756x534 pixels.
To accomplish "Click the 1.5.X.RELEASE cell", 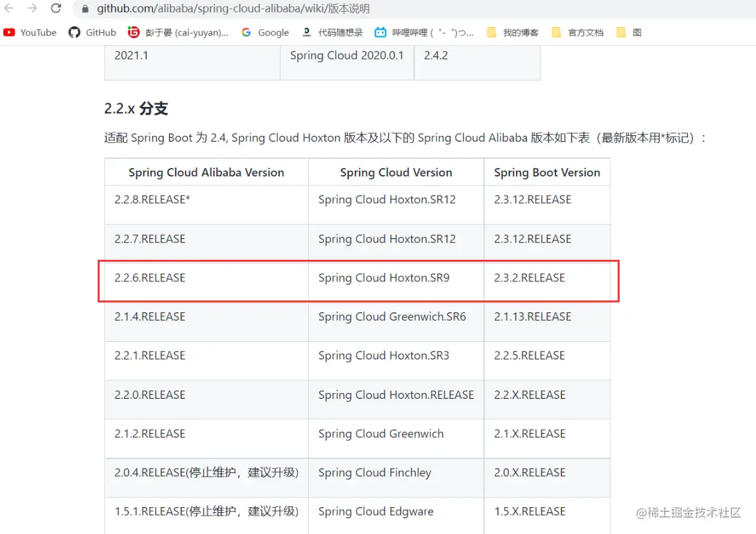I will coord(547,516).
